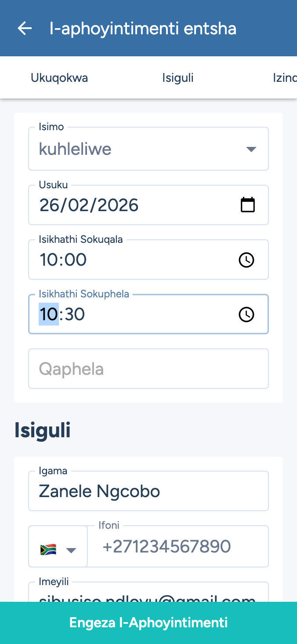Viewport: 297px width, 644px height.
Task: Click the minutes in Isikhathi Sokuphela
Action: (74, 315)
